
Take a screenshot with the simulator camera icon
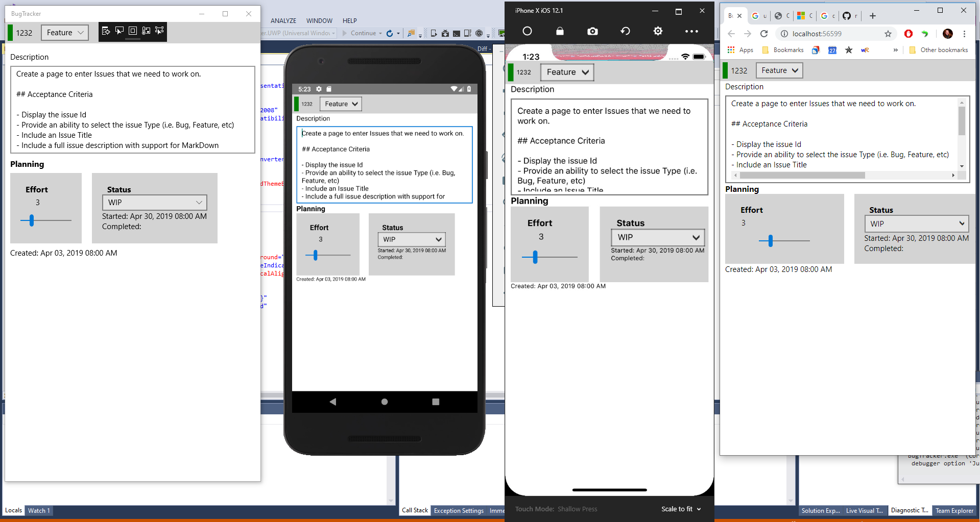[x=592, y=31]
